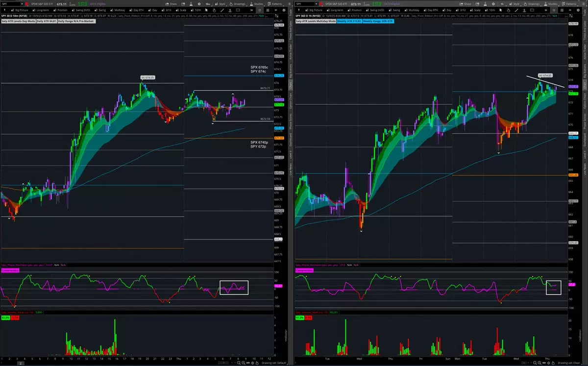Viewport: 588px width, 366px height.
Task: Open the Style dropdown in right chart
Action: tap(515, 3)
